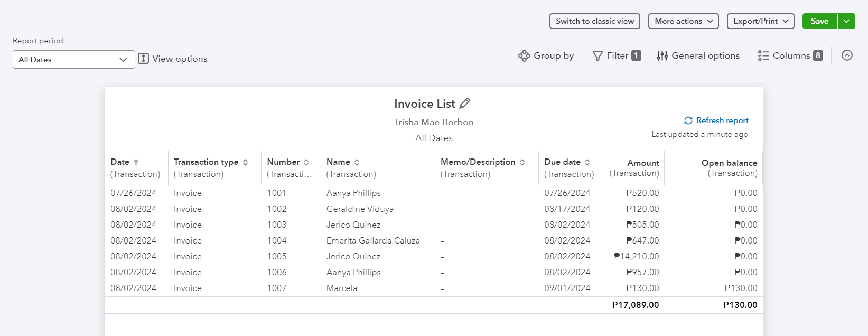868x336 pixels.
Task: Sort by the Date column arrow
Action: point(136,162)
